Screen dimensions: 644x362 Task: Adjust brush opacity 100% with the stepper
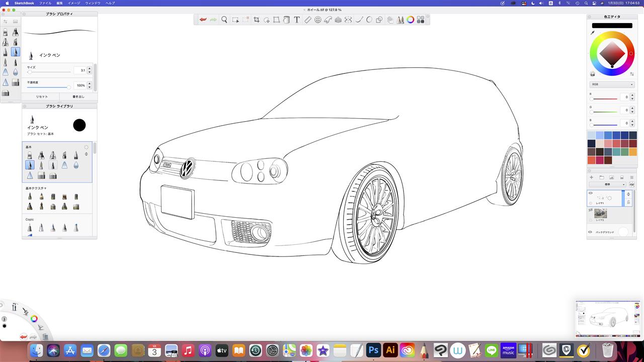(90, 85)
